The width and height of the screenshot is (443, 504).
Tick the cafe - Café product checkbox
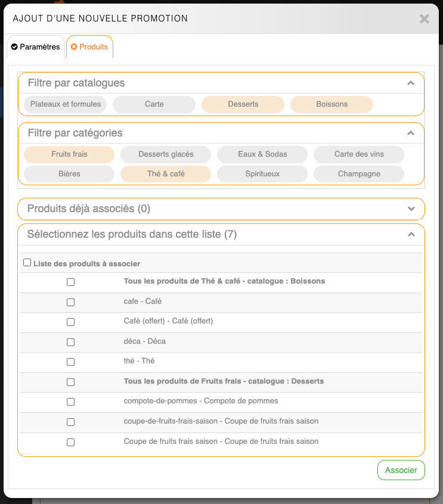coord(70,302)
